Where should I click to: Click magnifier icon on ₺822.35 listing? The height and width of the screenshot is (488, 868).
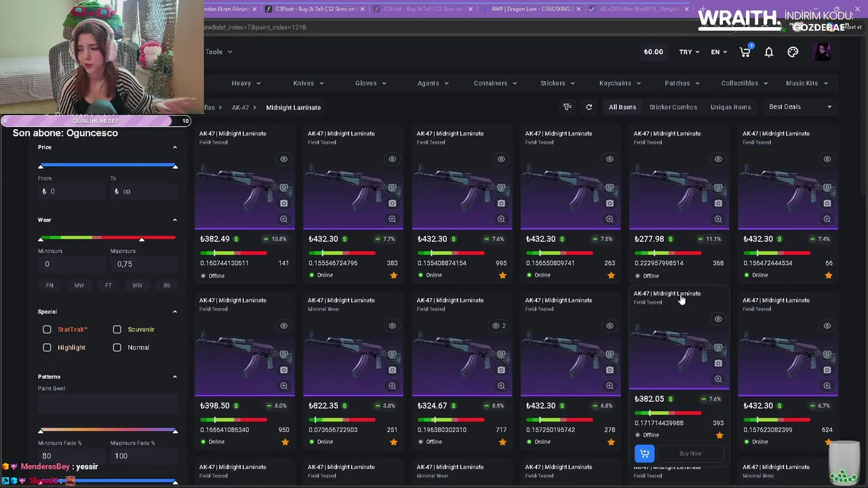pyautogui.click(x=392, y=386)
